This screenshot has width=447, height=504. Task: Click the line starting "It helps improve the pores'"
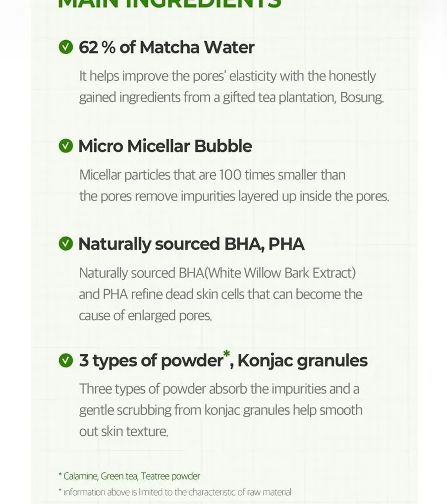(x=227, y=76)
